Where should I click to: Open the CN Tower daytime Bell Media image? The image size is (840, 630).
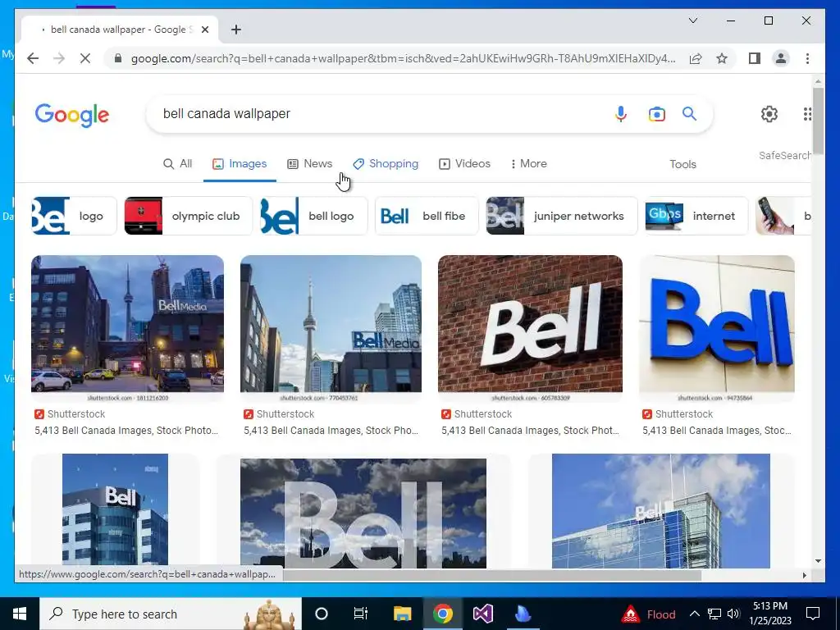(x=331, y=328)
